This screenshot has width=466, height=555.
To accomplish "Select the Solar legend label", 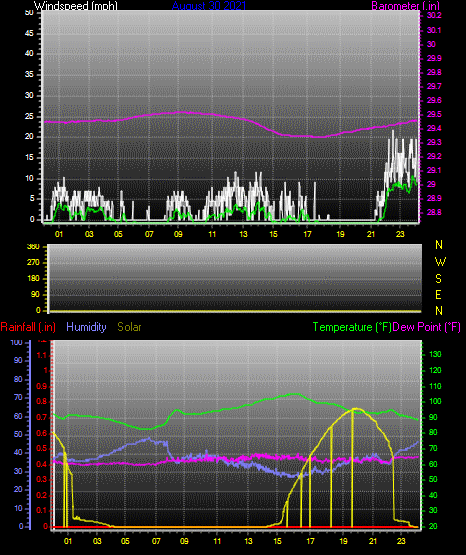I will [130, 327].
